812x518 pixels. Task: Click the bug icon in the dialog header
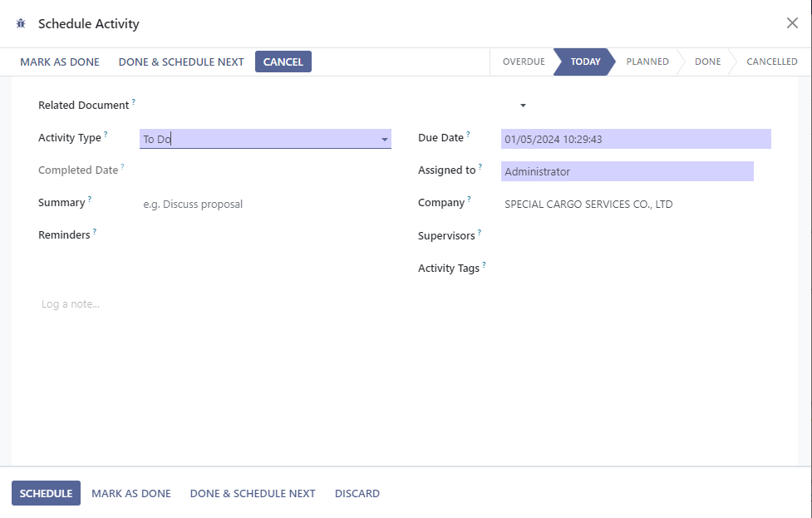click(21, 24)
